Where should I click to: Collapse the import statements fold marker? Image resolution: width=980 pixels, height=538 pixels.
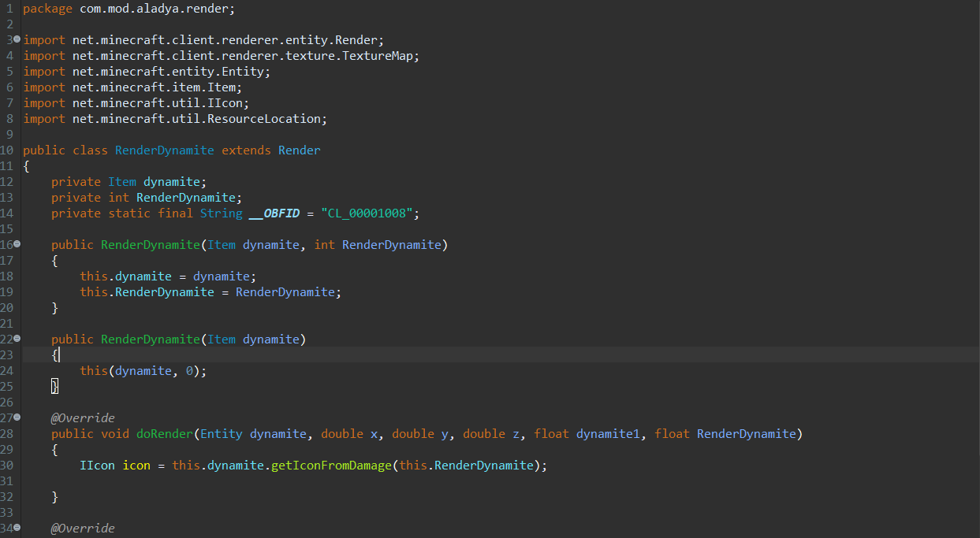[x=17, y=39]
